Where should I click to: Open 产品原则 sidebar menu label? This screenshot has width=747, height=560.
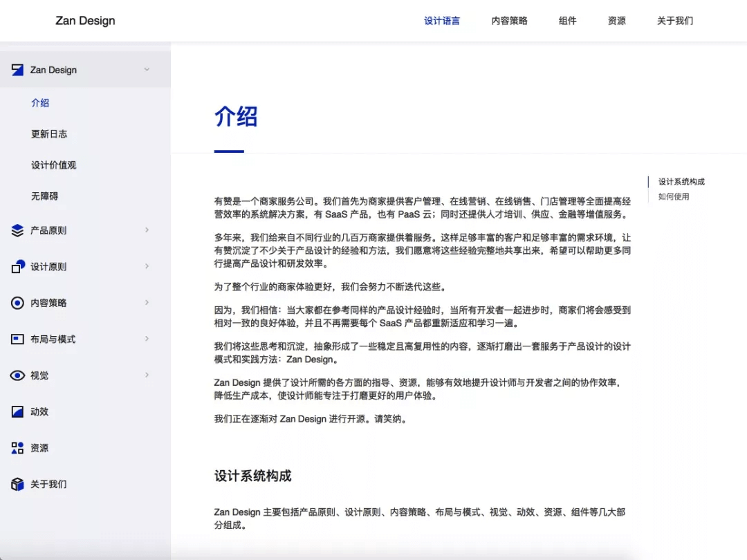pos(48,230)
